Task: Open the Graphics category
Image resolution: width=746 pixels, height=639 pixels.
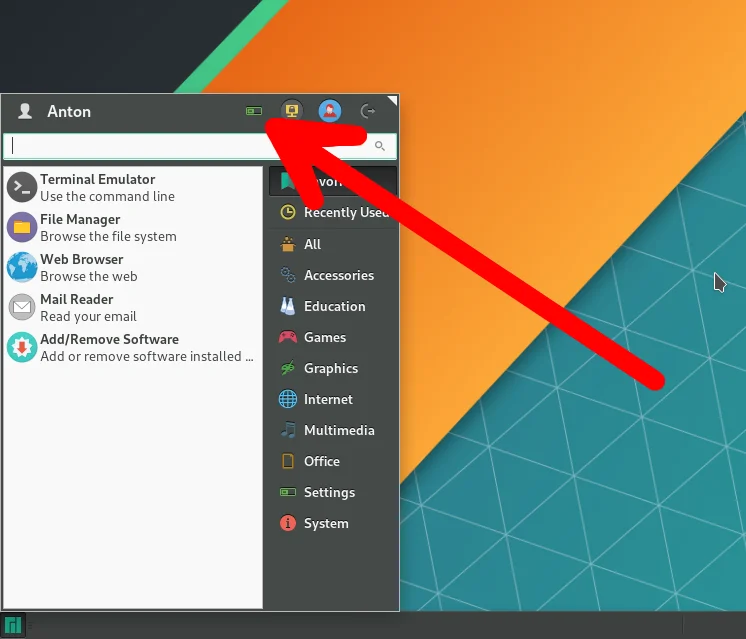Action: tap(333, 368)
